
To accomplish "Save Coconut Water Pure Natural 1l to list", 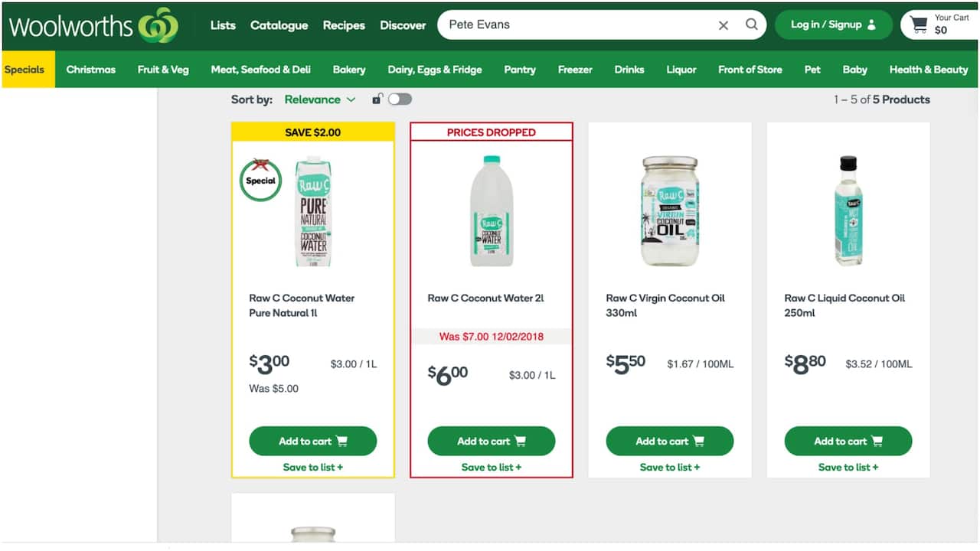I will 312,467.
